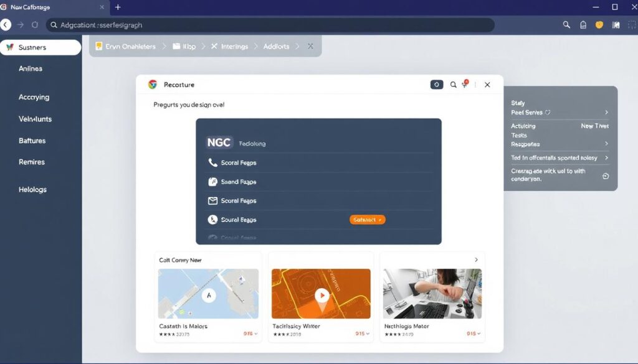638x364 pixels.
Task: Click the envelope icon in the NGC panel
Action: (212, 201)
